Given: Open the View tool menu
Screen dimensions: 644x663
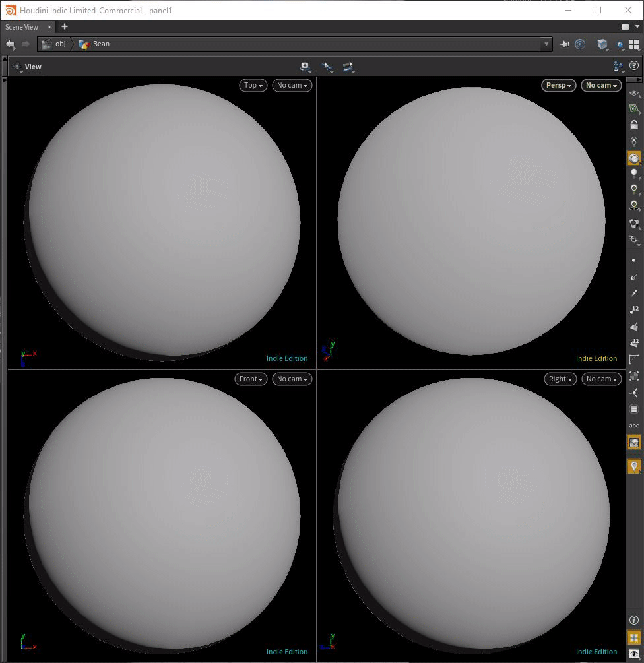Looking at the screenshot, I should point(27,67).
